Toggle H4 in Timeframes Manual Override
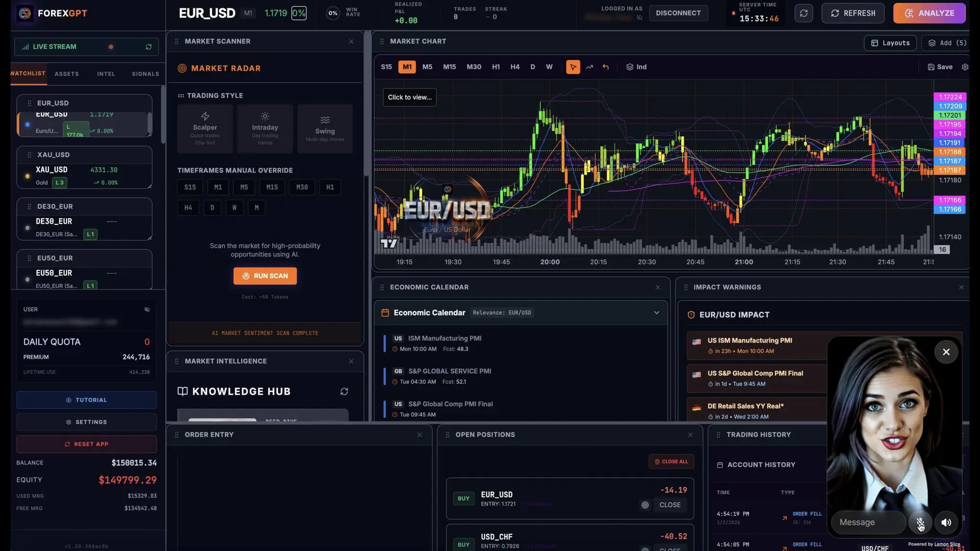Screen dimensions: 980x551 [x=188, y=208]
